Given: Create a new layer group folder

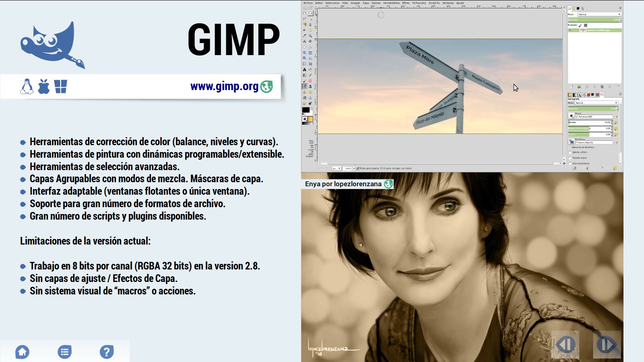Looking at the screenshot, I should (x=579, y=86).
